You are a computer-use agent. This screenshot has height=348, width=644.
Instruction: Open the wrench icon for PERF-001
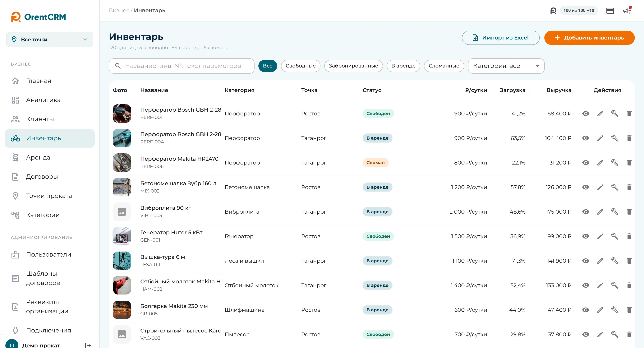point(615,114)
